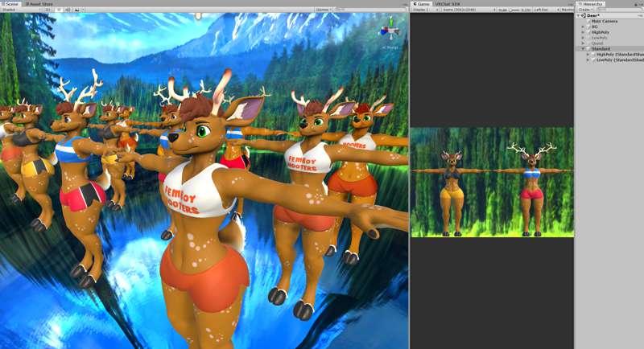644x349 pixels.
Task: Toggle 2D mode in Scene view
Action: coord(47,10)
